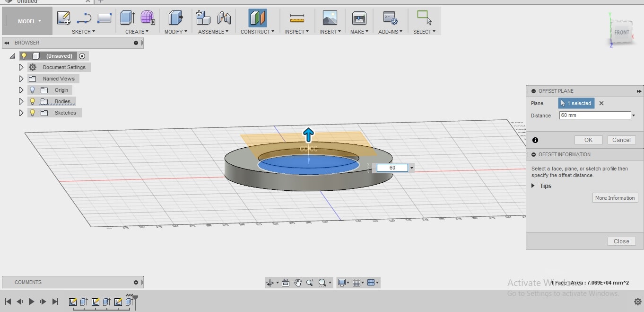Image resolution: width=644 pixels, height=312 pixels.
Task: Add a comment with plus icon
Action: 136,282
